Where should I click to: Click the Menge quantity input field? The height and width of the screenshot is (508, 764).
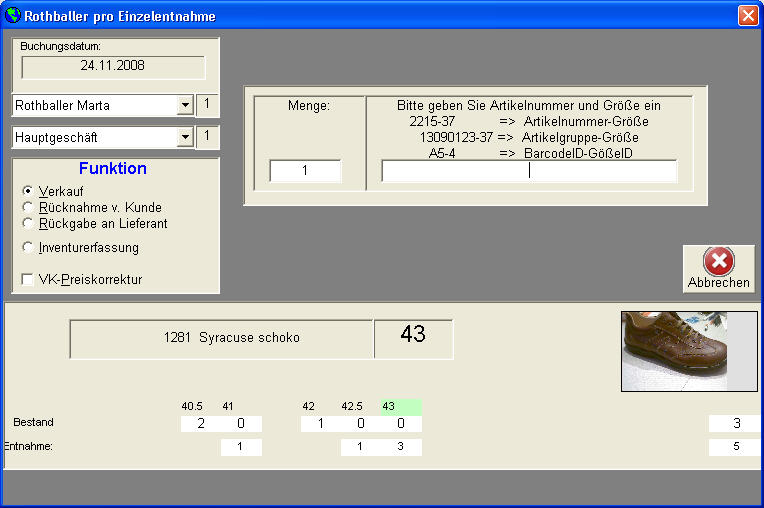(x=306, y=170)
